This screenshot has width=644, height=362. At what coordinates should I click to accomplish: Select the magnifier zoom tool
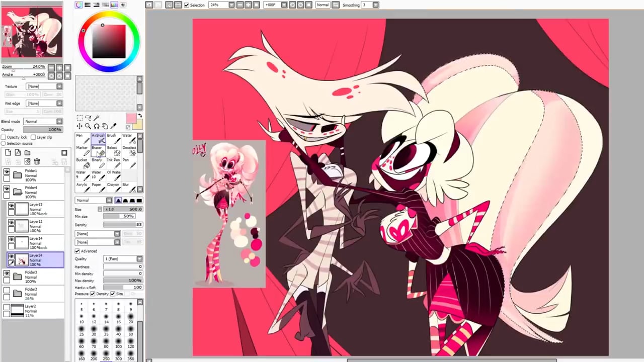click(88, 126)
